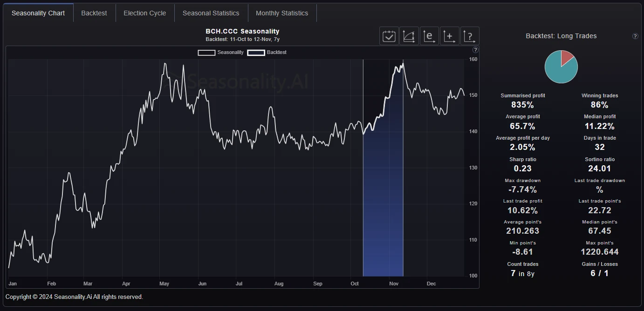Click the question mark axis chart icon
The image size is (644, 311).
tap(469, 36)
